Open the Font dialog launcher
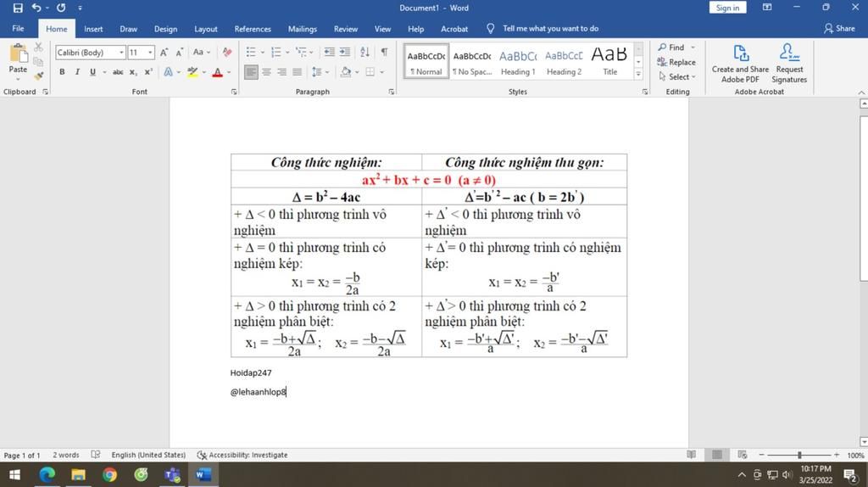Image resolution: width=868 pixels, height=487 pixels. click(x=234, y=92)
